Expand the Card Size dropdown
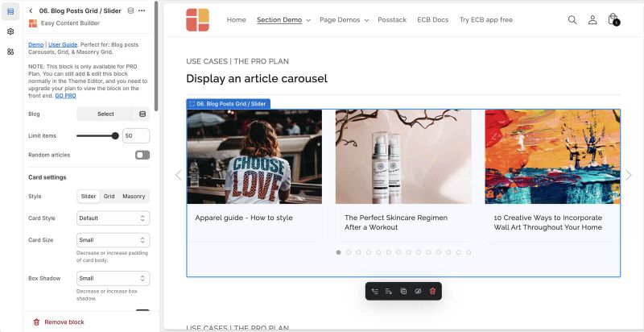 click(x=113, y=240)
